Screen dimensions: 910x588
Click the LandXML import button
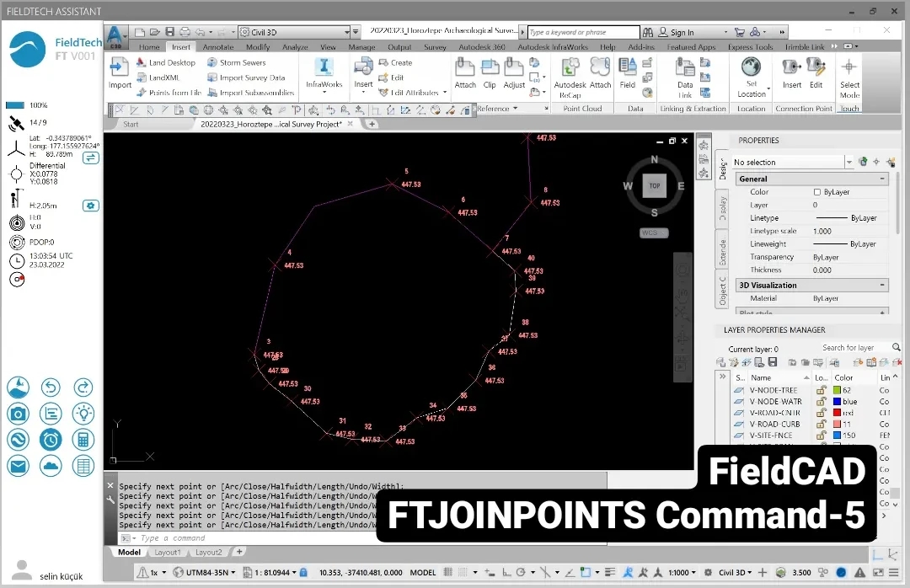click(x=158, y=78)
